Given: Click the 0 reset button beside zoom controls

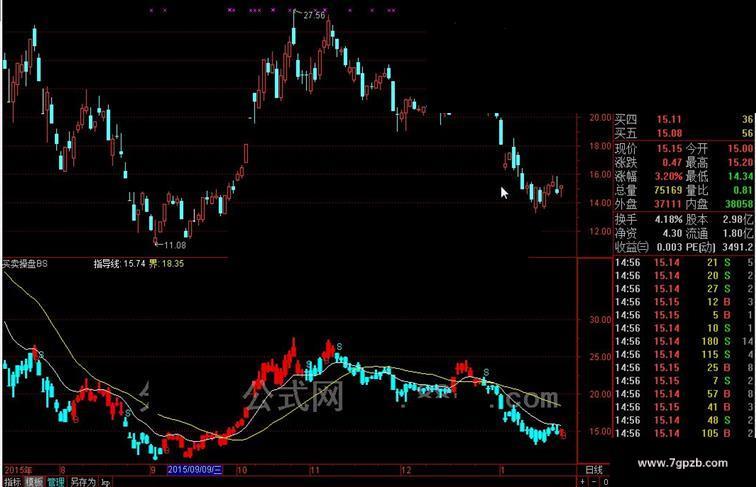Looking at the screenshot, I should click(606, 482).
